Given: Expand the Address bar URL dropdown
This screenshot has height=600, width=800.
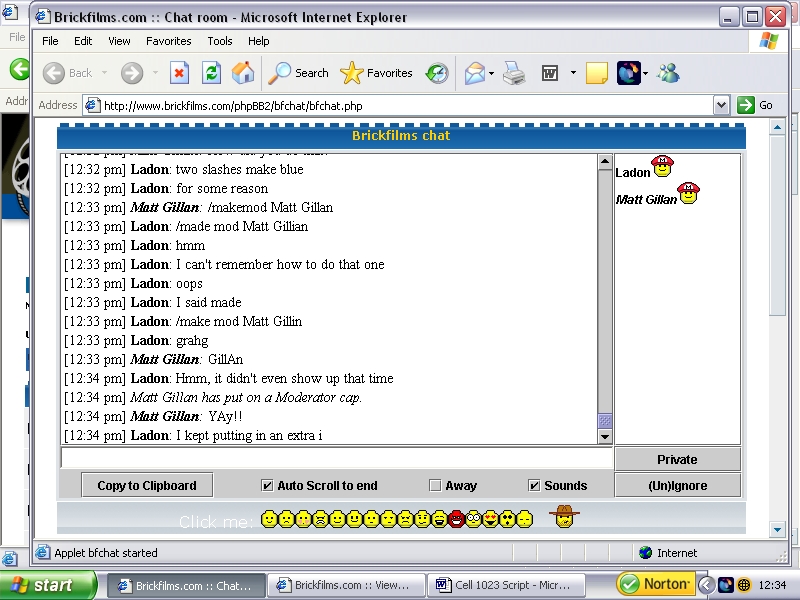Looking at the screenshot, I should [721, 106].
